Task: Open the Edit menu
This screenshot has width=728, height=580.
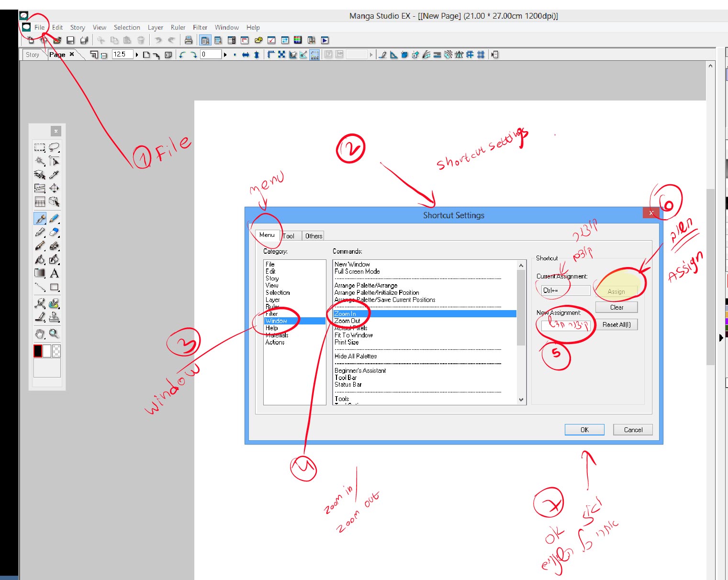Action: click(57, 27)
